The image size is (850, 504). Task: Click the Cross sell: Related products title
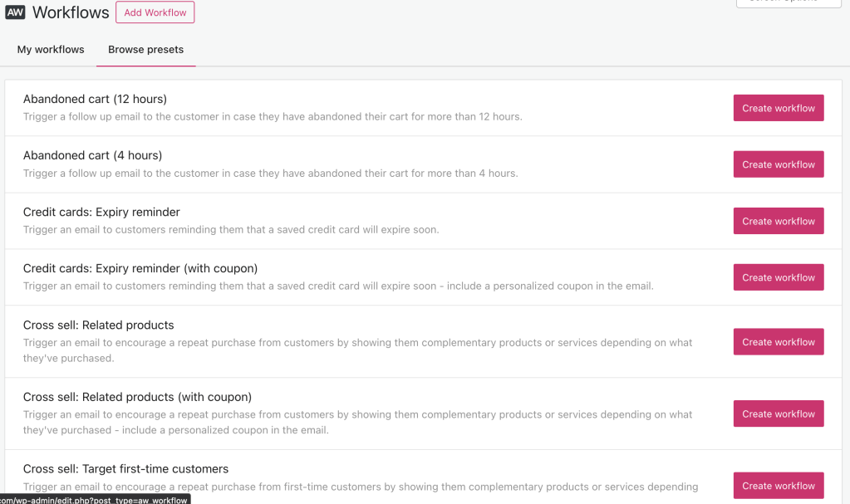point(98,325)
